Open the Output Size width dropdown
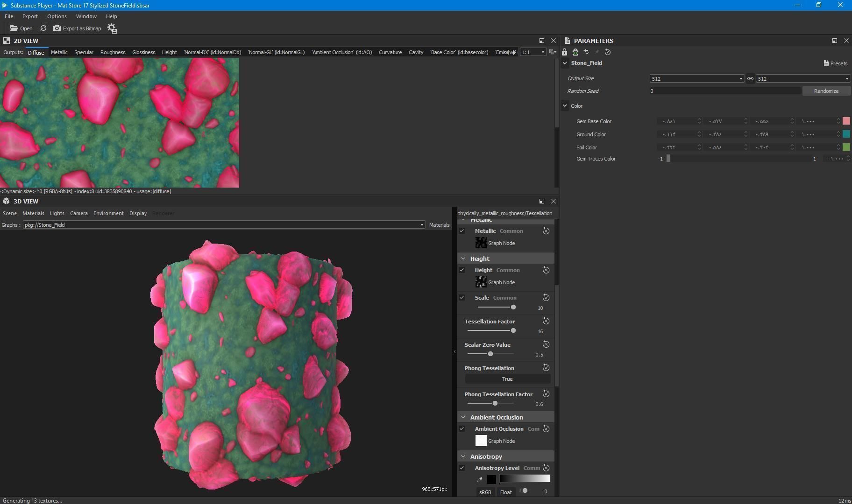Screen dimensions: 852x504 [x=696, y=78]
